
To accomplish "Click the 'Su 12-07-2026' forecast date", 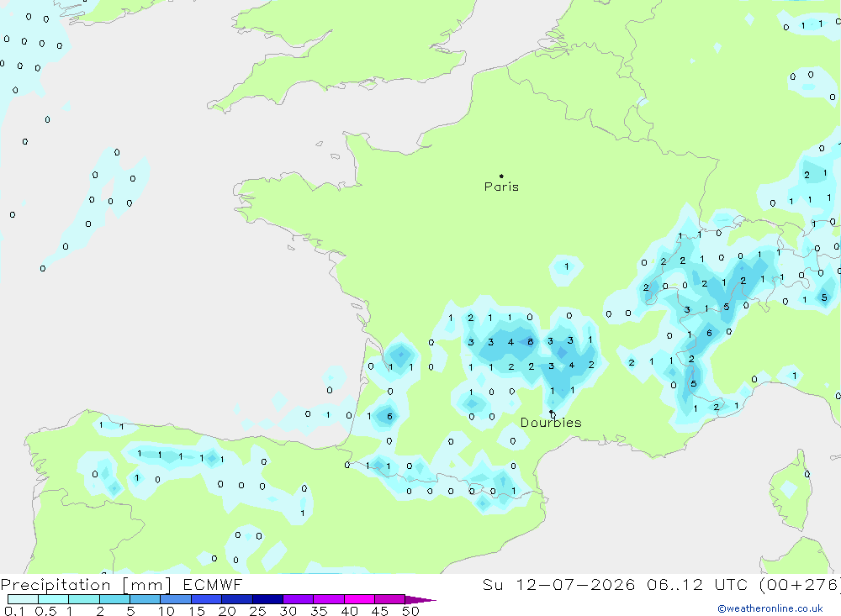I will [558, 585].
